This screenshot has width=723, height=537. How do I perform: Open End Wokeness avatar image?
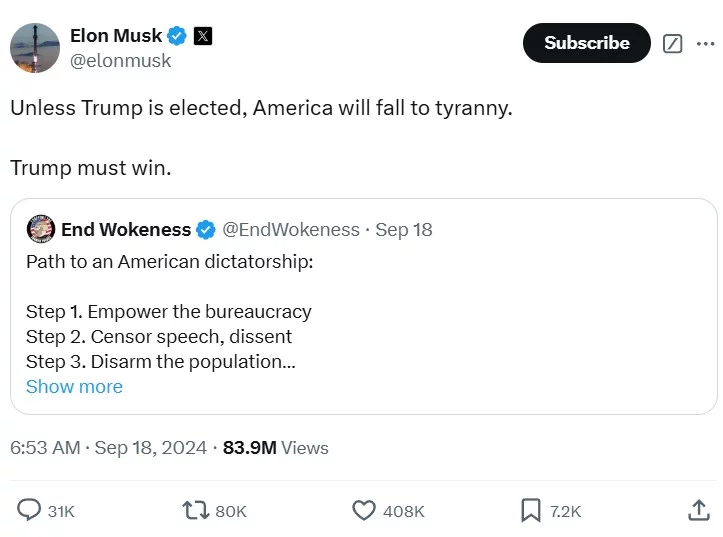41,229
